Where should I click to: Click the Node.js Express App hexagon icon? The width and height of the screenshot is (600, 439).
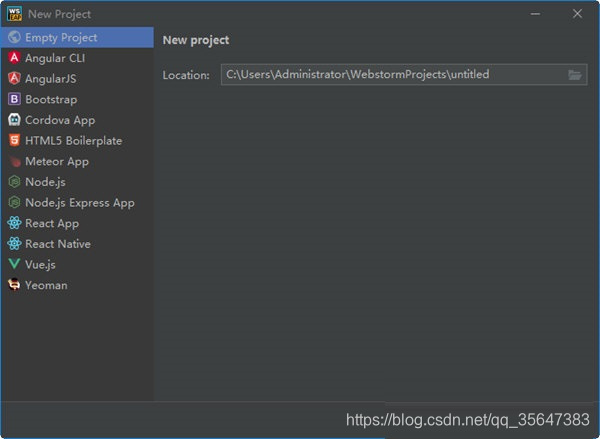point(14,202)
